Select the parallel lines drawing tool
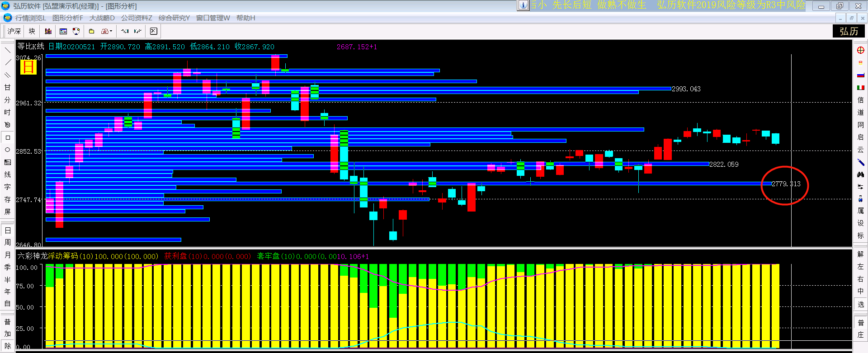Image resolution: width=868 pixels, height=353 pixels. click(x=8, y=75)
